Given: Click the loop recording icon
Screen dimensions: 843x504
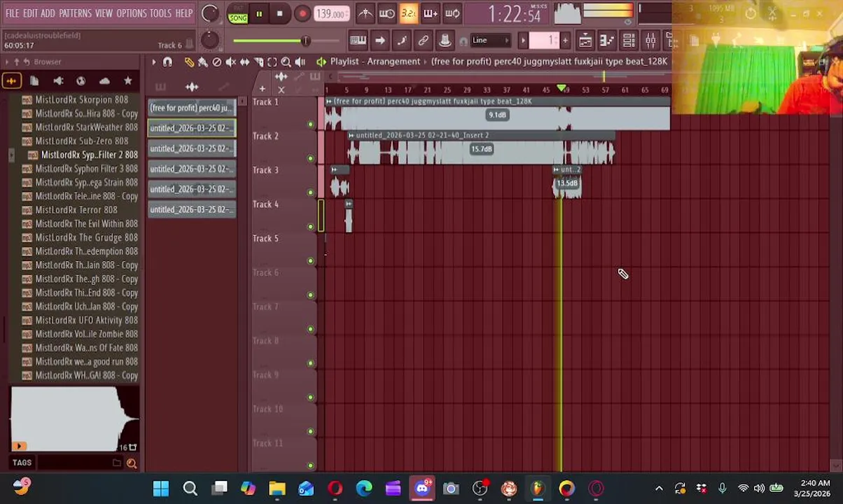Looking at the screenshot, I should (452, 13).
